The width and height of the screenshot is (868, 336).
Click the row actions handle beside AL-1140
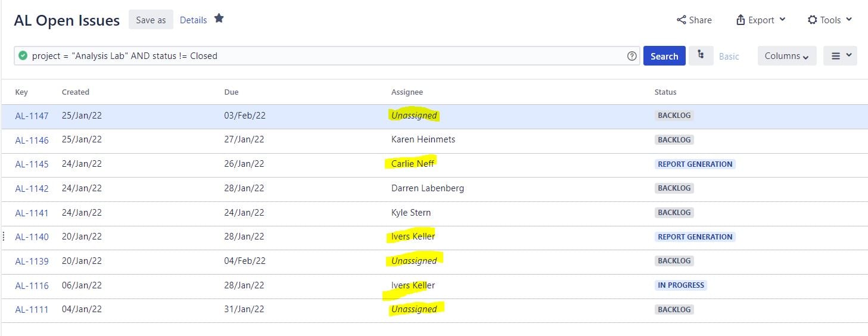4,237
